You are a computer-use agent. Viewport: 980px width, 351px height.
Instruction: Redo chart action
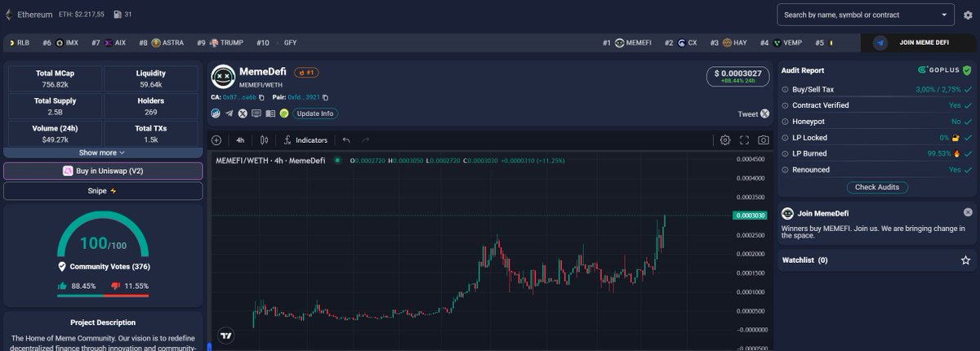365,140
